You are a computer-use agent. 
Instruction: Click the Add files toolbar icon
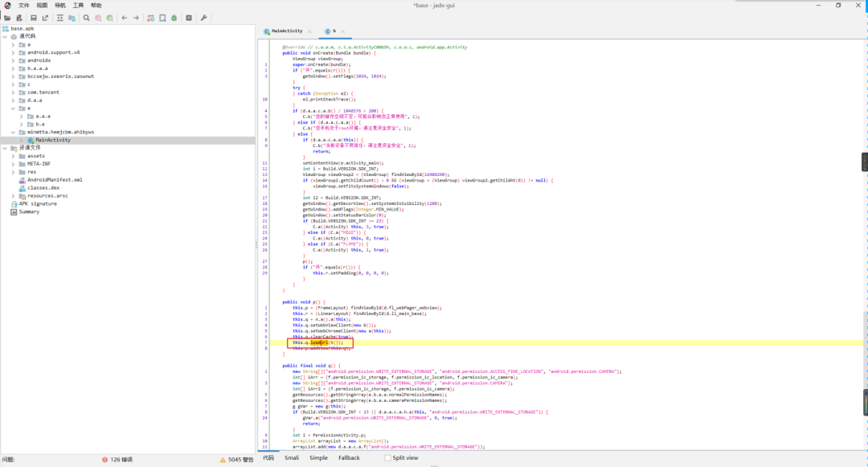pyautogui.click(x=19, y=18)
